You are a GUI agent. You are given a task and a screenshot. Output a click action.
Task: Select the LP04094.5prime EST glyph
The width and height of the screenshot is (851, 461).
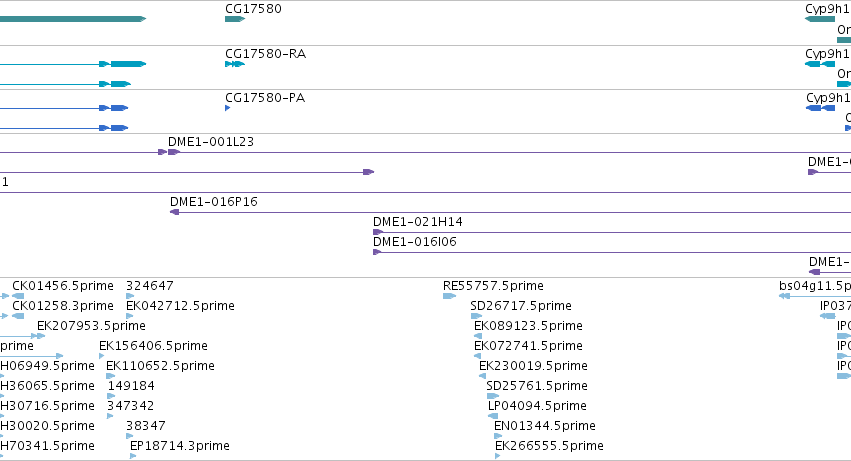pos(493,416)
